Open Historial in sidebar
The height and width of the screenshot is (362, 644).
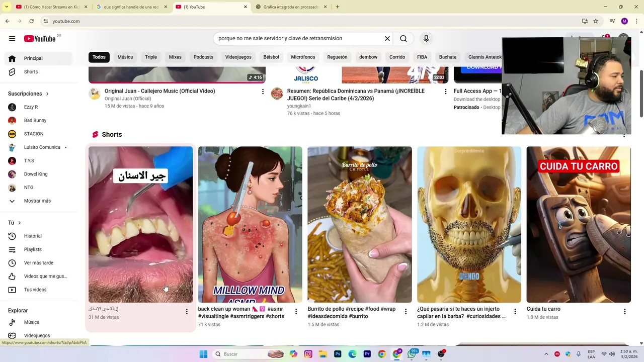click(39, 236)
